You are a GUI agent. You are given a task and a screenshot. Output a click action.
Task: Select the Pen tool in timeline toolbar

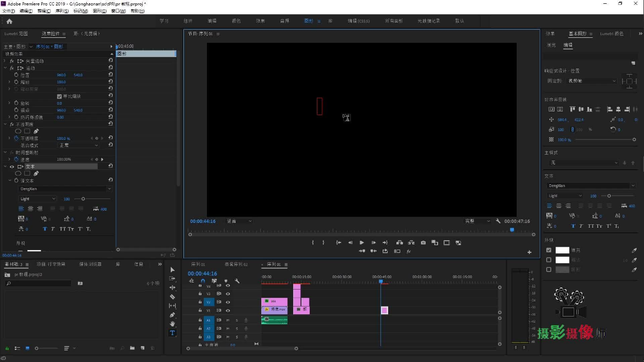click(x=172, y=315)
